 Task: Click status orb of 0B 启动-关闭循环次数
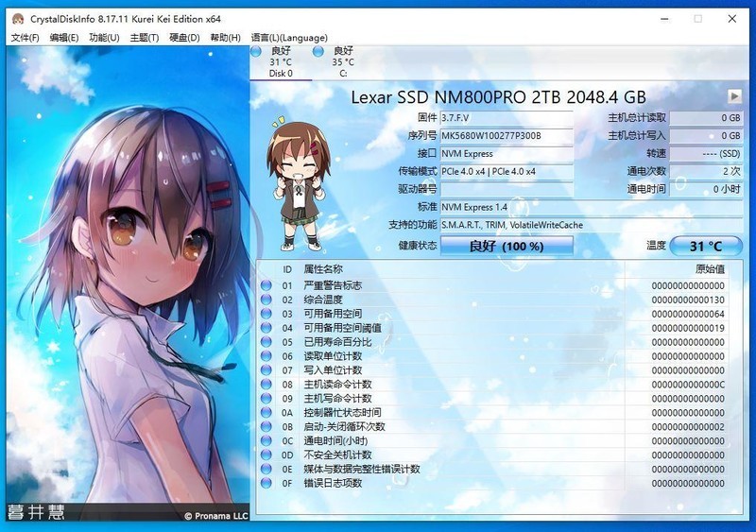click(x=266, y=426)
